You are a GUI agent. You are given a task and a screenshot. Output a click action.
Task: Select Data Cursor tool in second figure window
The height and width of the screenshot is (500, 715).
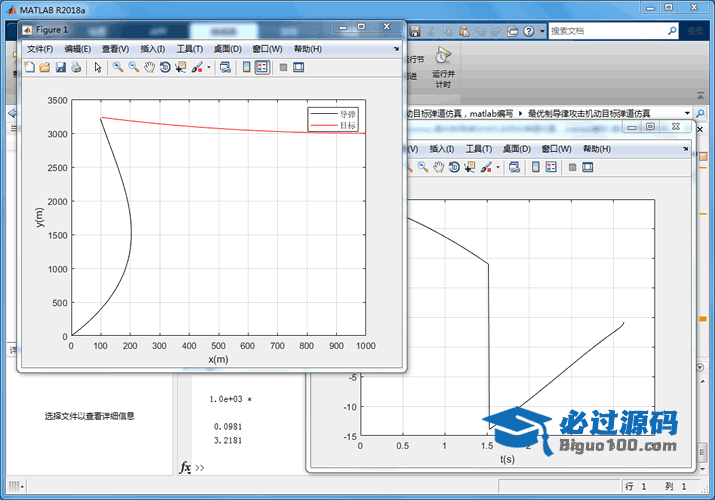(470, 167)
